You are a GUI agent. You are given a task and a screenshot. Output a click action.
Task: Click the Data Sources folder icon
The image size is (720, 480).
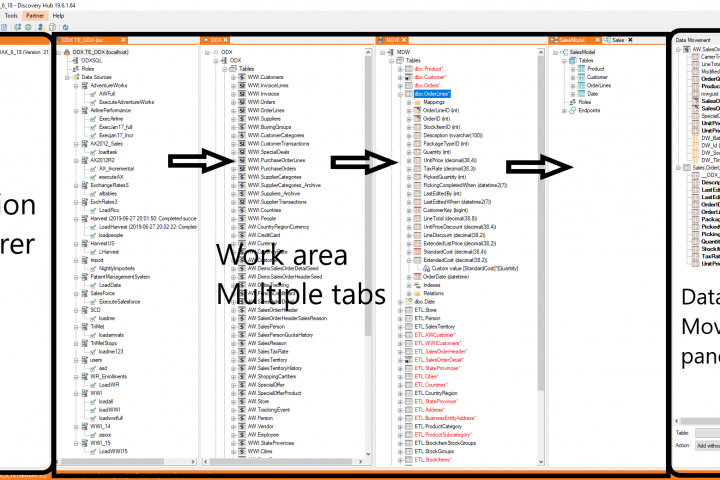[76, 77]
